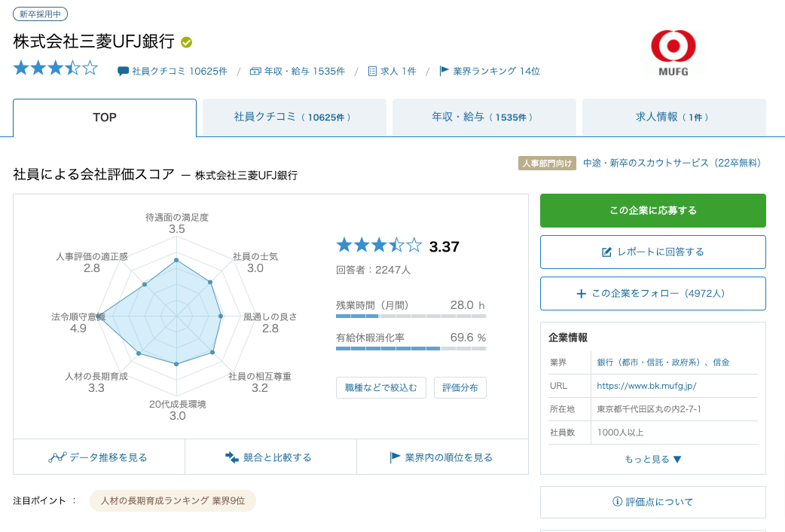Switch to 年収・給与 (1535件) tab
785x532 pixels.
click(x=484, y=118)
